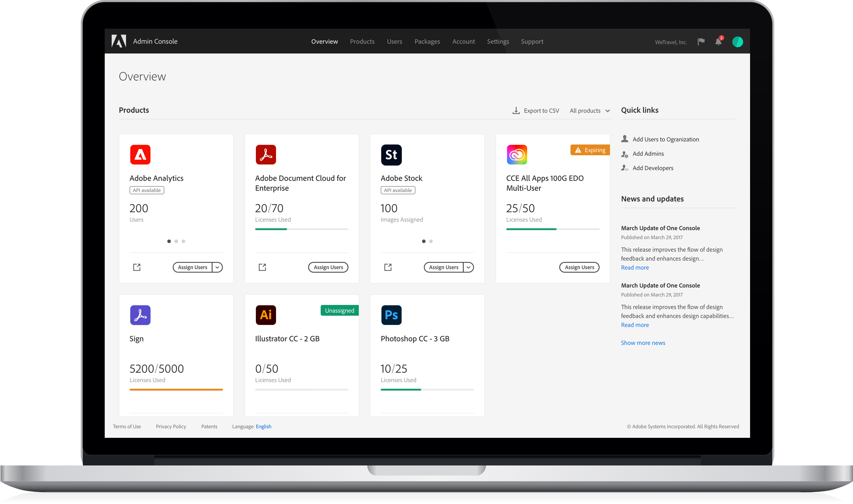Open external link icon on Adobe Stock card
853x504 pixels.
[388, 267]
